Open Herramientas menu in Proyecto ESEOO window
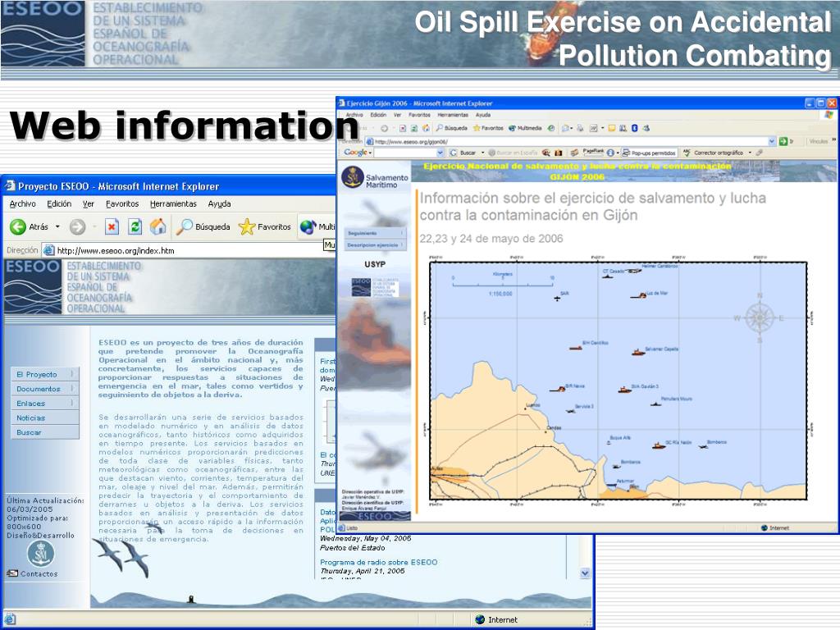840x630 pixels. click(173, 204)
